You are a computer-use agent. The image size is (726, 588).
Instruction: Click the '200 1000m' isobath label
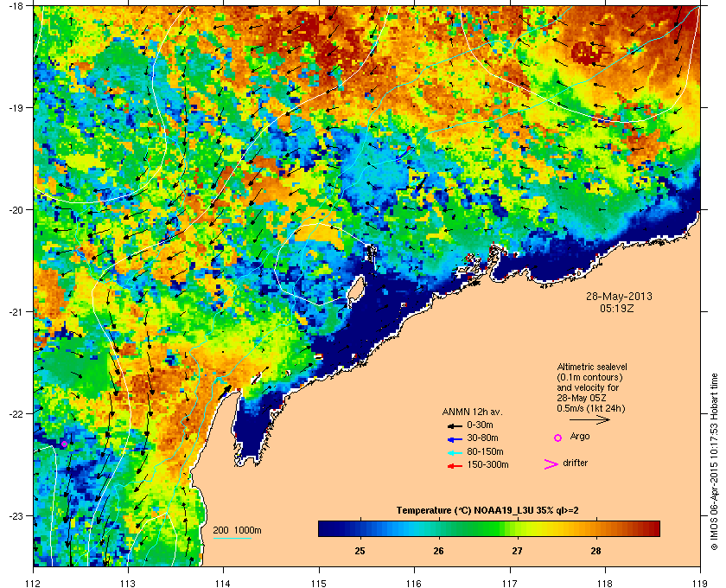tap(237, 531)
